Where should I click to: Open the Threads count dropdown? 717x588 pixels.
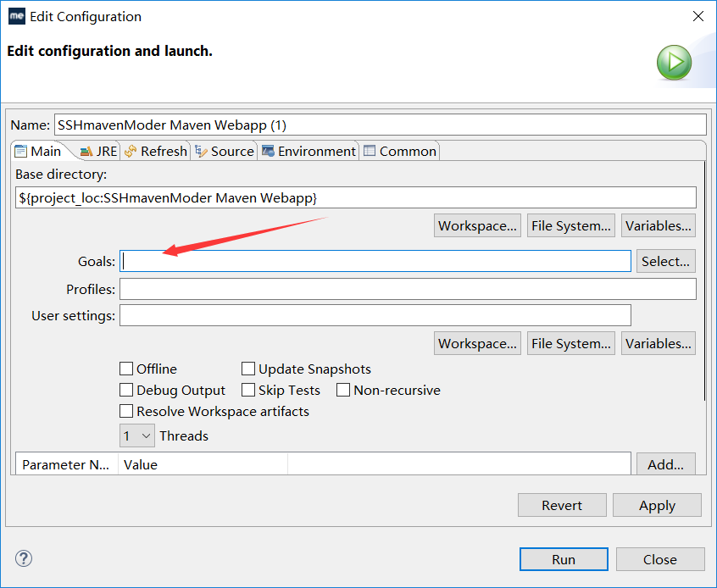tap(137, 435)
